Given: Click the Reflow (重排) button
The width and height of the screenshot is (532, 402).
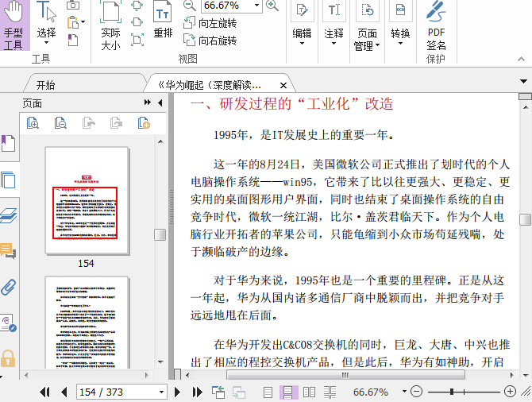Looking at the screenshot, I should [x=163, y=21].
